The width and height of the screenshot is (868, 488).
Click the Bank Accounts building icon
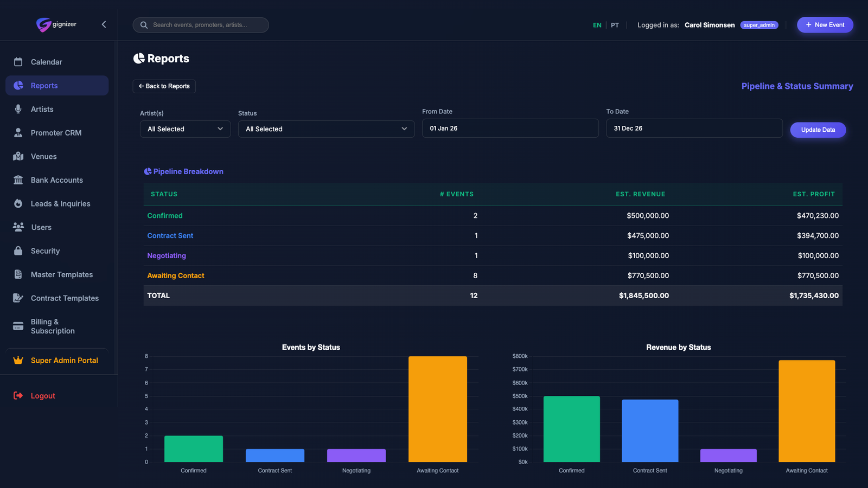pyautogui.click(x=18, y=180)
